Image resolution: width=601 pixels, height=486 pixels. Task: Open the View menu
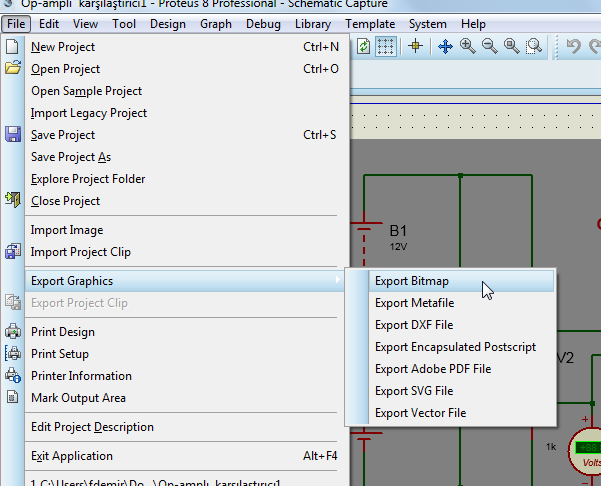tap(85, 24)
